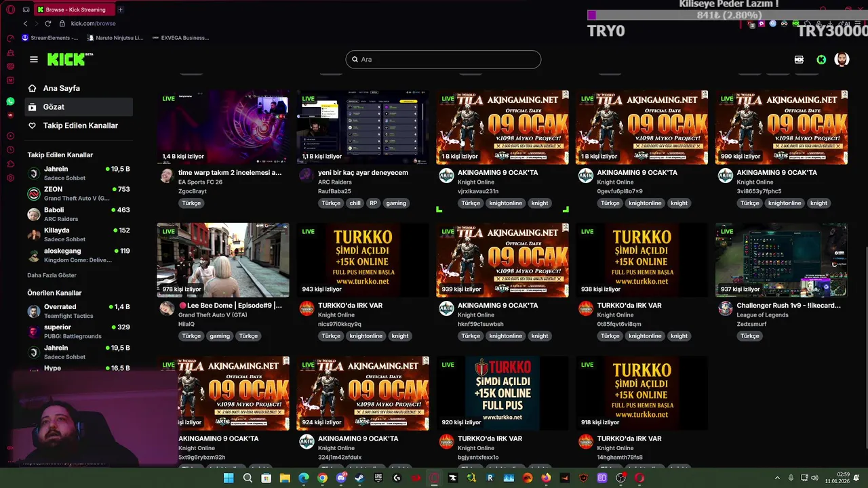Go back in browser history
Image resolution: width=868 pixels, height=488 pixels.
click(26, 23)
